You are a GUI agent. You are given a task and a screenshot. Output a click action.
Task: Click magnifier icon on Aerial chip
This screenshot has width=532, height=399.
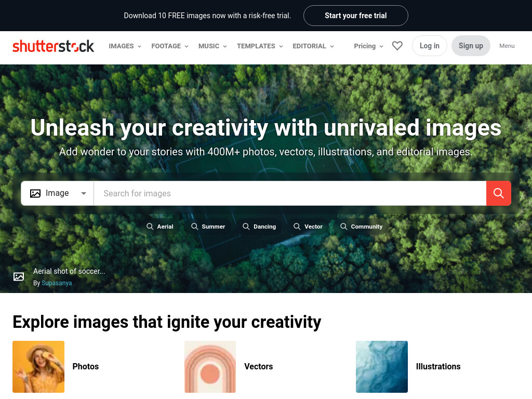[x=150, y=227]
